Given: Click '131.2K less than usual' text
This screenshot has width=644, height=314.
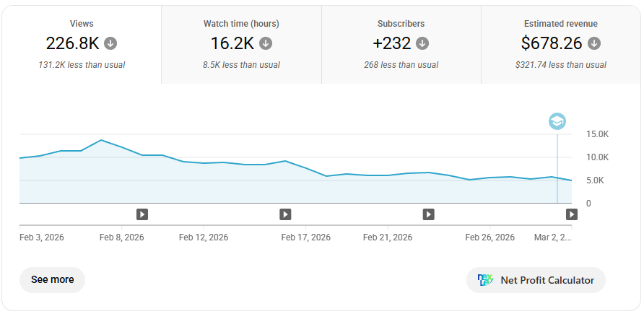Looking at the screenshot, I should (82, 65).
